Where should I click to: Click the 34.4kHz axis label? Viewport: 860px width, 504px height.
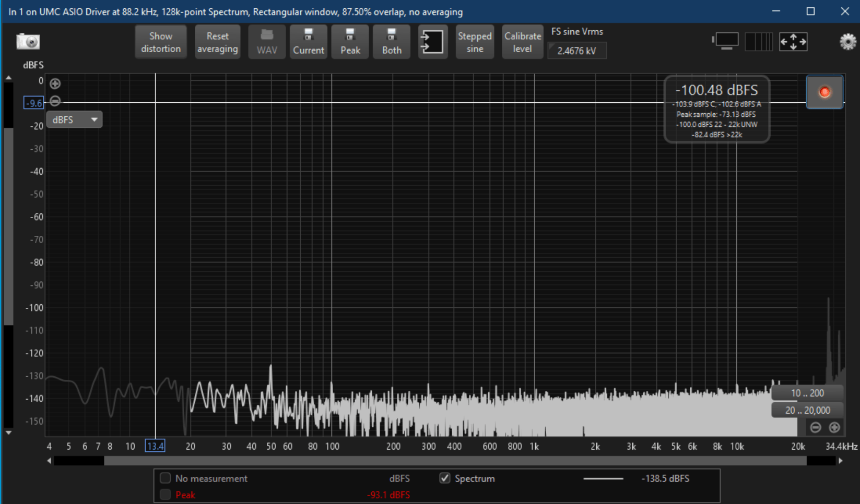point(841,447)
